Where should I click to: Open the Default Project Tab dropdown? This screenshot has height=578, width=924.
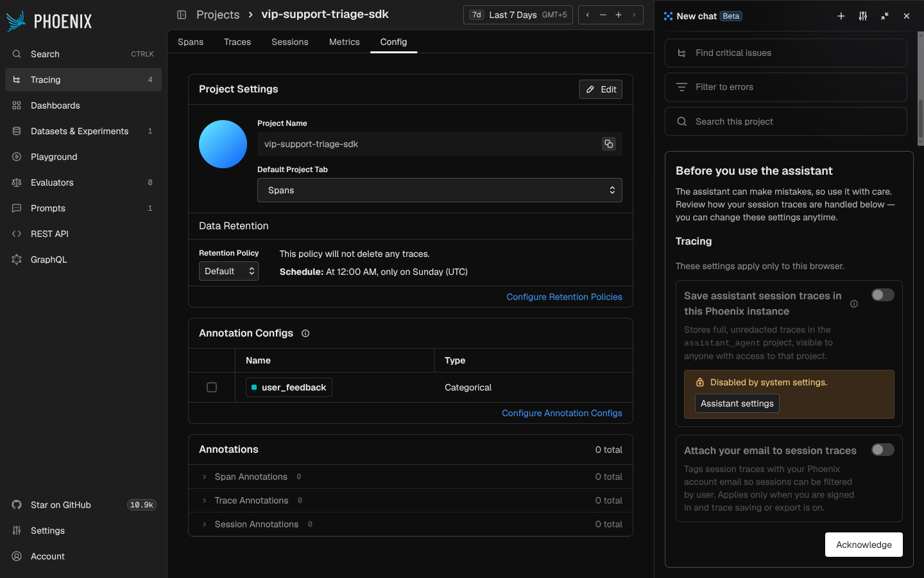point(440,190)
